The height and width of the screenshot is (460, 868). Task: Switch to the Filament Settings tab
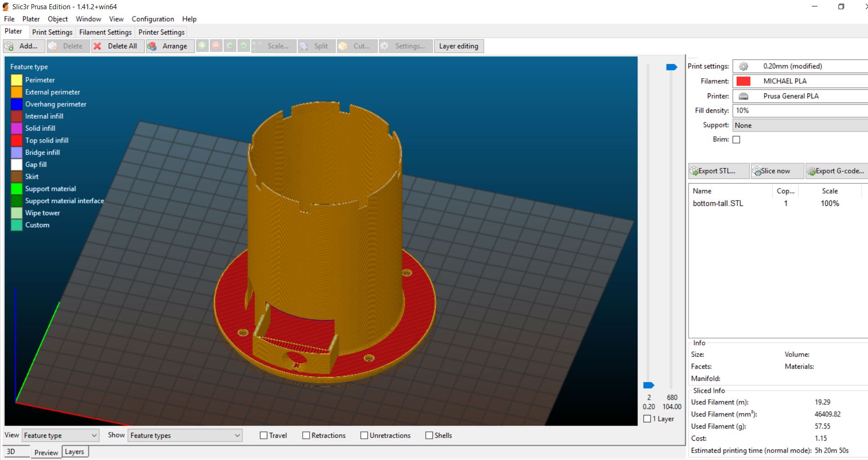tap(105, 32)
